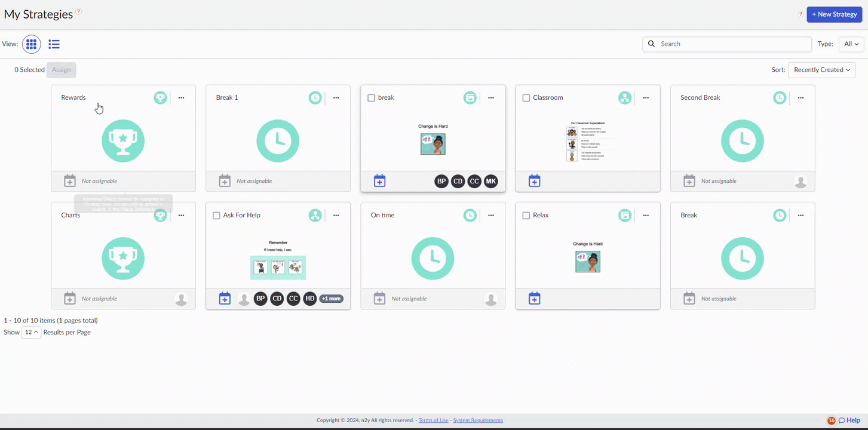Screen dimensions: 868x430
Task: Click the Charts card title
Action: click(x=70, y=216)
